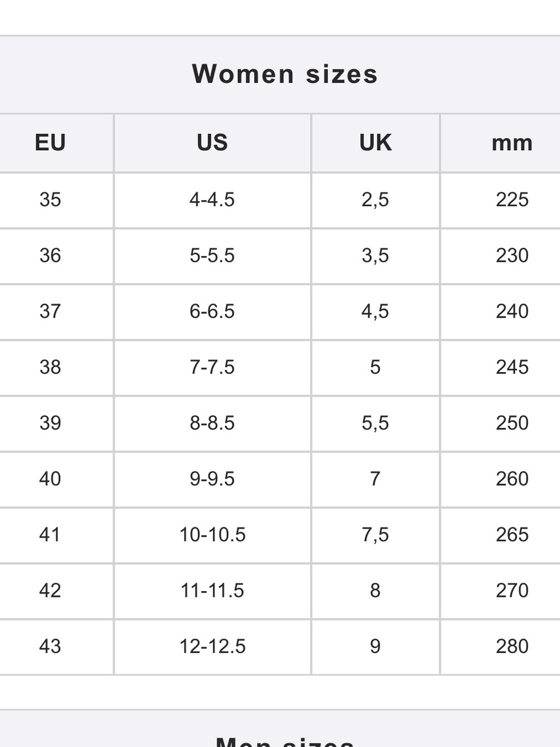Select EU size 39 cell
The height and width of the screenshot is (747, 560).
[50, 423]
